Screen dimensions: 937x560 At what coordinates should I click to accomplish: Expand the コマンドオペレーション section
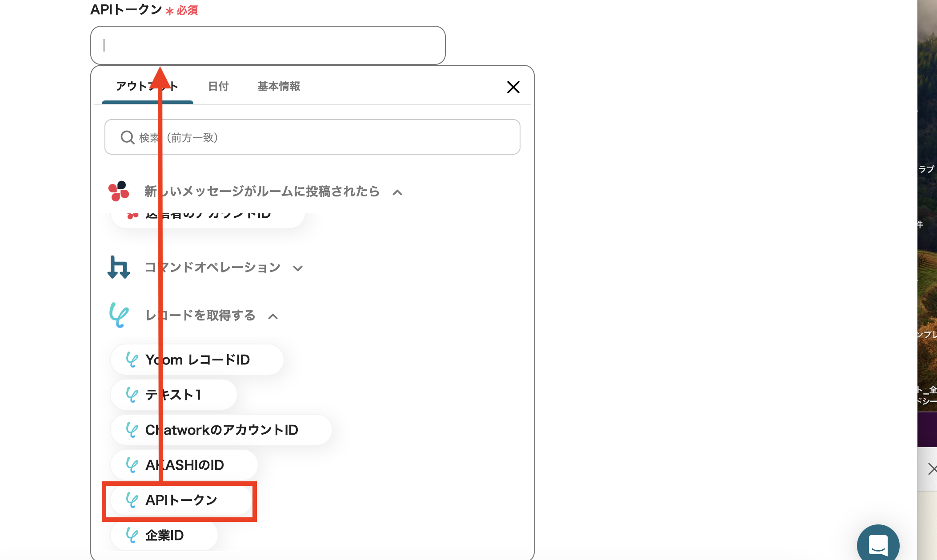tap(298, 268)
